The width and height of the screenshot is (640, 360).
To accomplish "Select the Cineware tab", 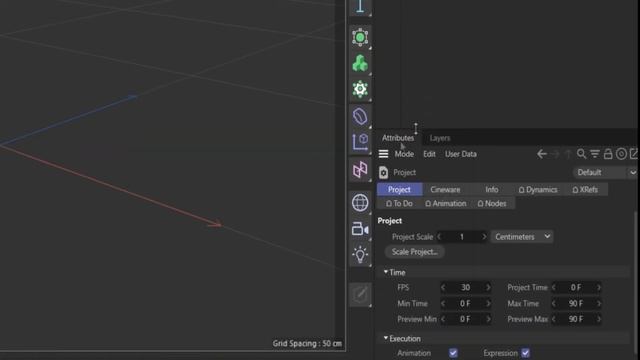I will [445, 189].
